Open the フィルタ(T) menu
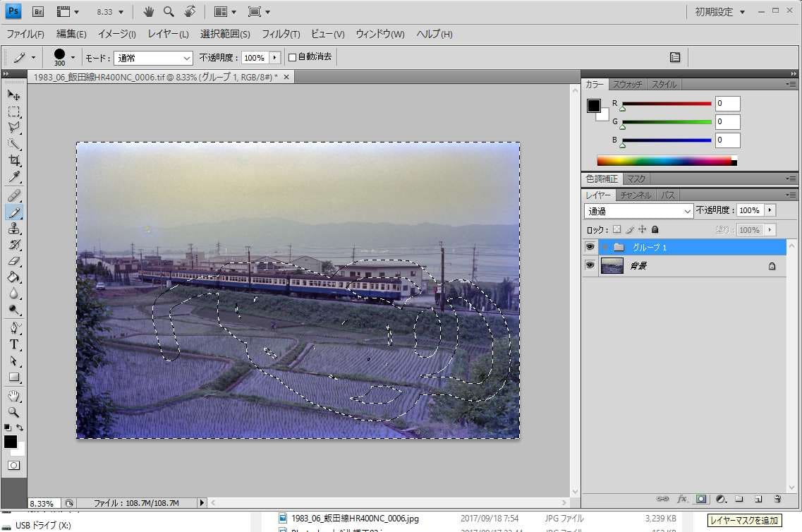Viewport: 802px width, 532px height. pos(281,35)
